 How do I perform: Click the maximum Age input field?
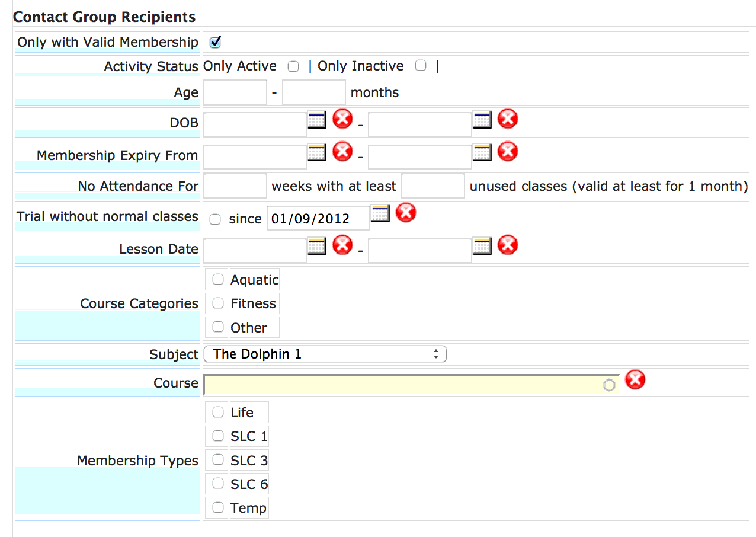tap(314, 92)
